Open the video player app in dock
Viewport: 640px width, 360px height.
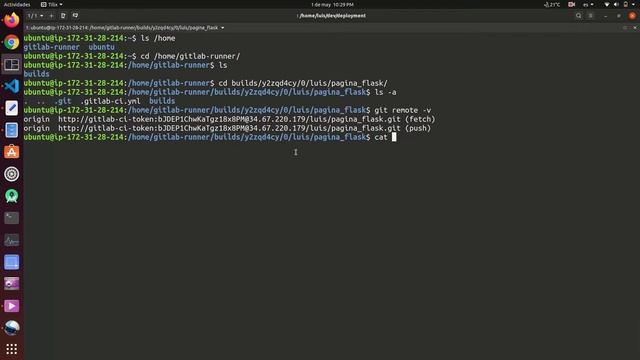11,306
